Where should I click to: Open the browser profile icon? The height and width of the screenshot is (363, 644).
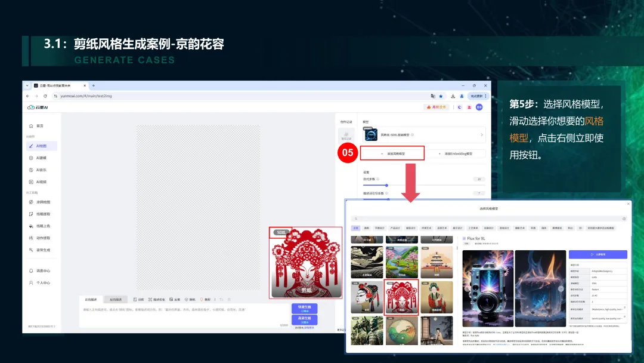pyautogui.click(x=462, y=96)
